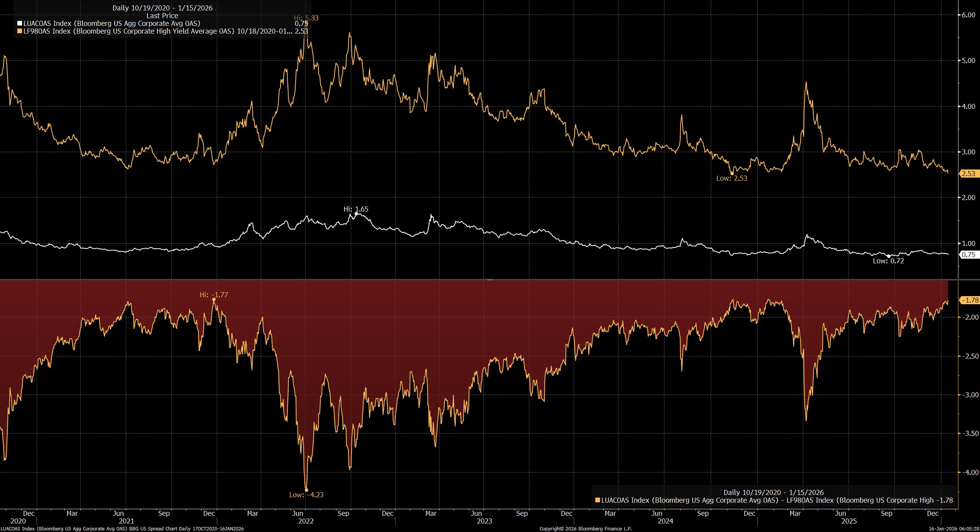Click the white 0.75 axis value tag
980x532 pixels.
[968, 255]
